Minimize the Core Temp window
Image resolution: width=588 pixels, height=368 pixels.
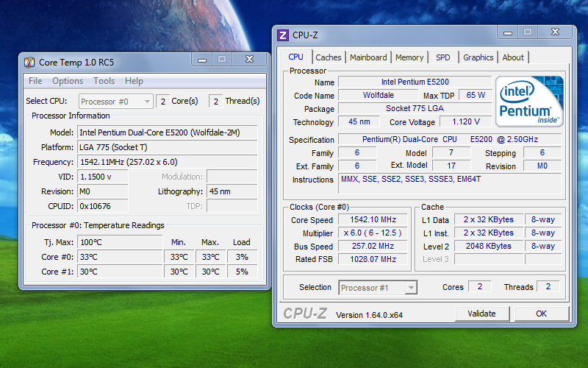(202, 60)
